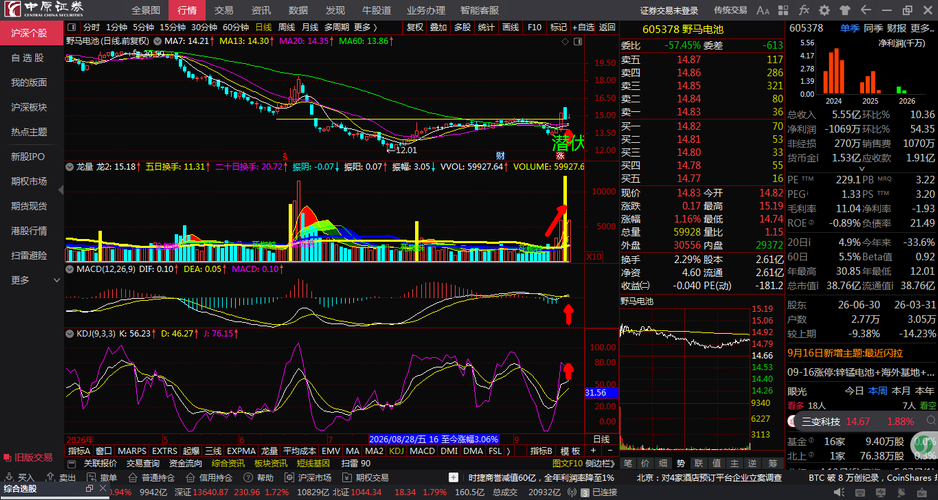
Task: Select the MACD indicator tab
Action: (x=422, y=450)
